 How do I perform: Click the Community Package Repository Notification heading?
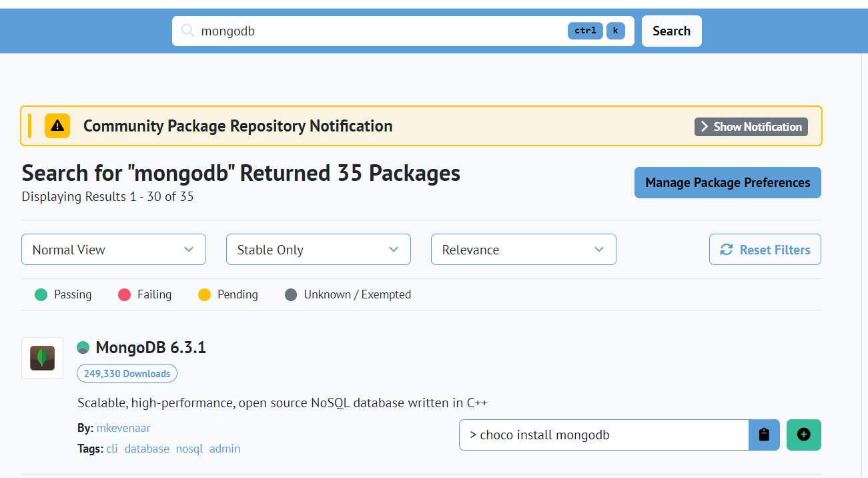(x=238, y=126)
